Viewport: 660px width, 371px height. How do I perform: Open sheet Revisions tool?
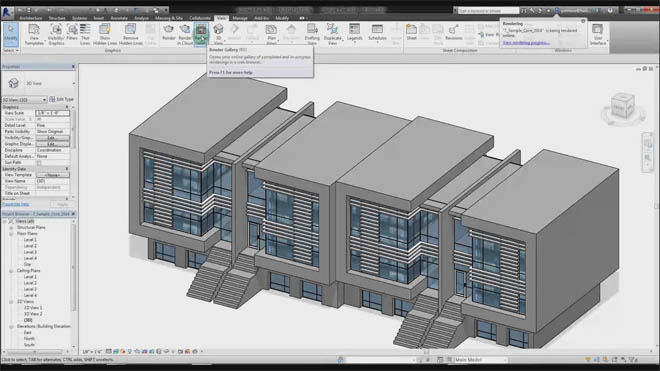[x=453, y=32]
